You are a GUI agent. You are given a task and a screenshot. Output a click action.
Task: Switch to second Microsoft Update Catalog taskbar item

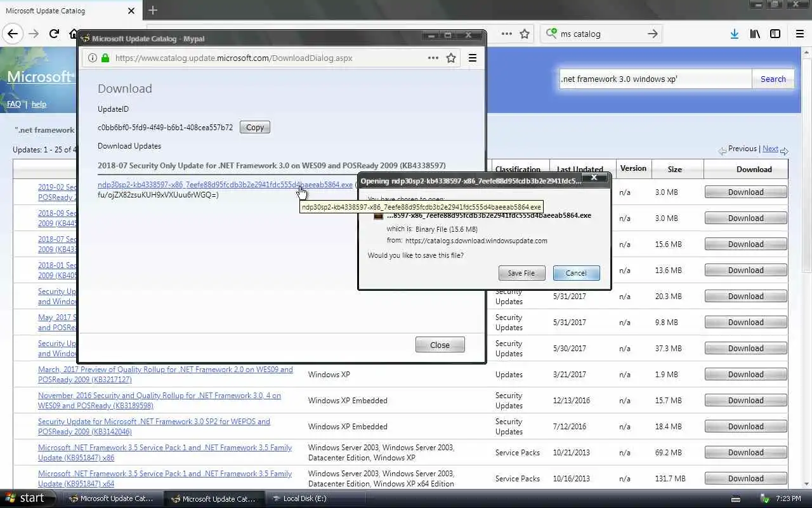tap(214, 498)
